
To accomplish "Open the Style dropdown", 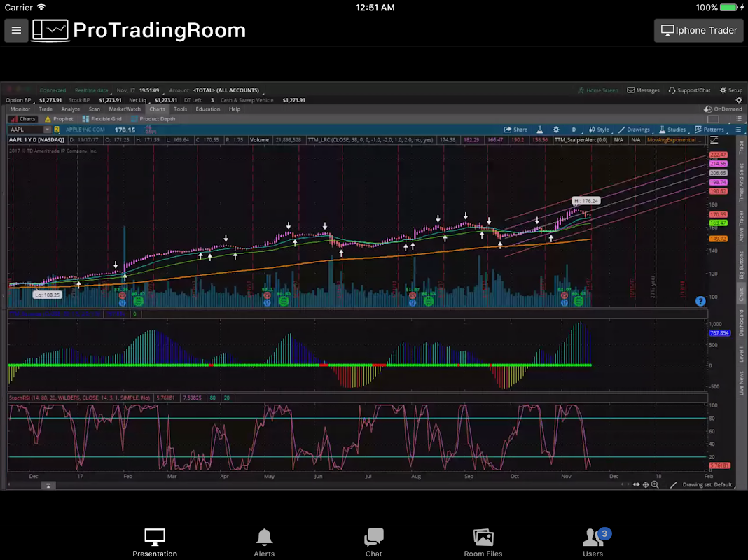I will (599, 129).
